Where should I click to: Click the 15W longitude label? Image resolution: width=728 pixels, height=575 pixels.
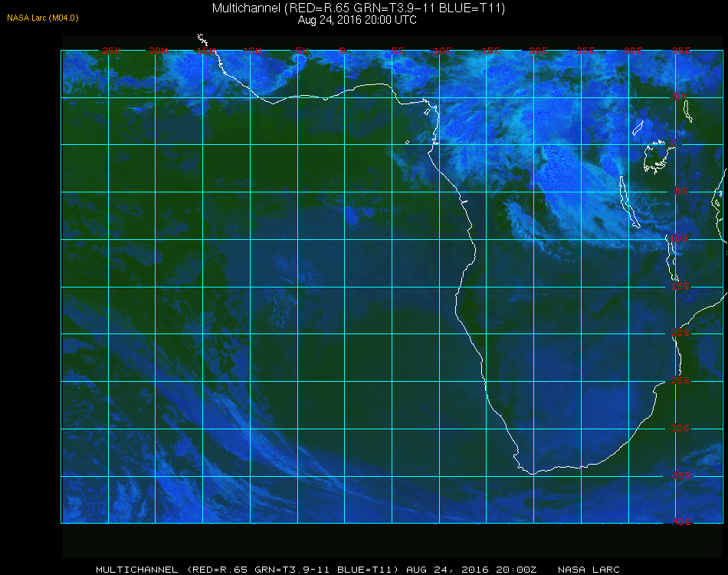[205, 51]
